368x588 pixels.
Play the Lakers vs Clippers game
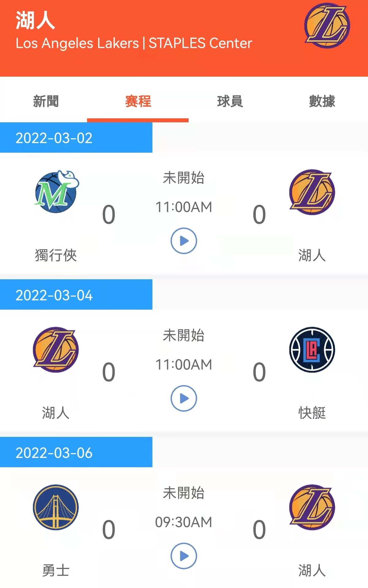(x=184, y=398)
